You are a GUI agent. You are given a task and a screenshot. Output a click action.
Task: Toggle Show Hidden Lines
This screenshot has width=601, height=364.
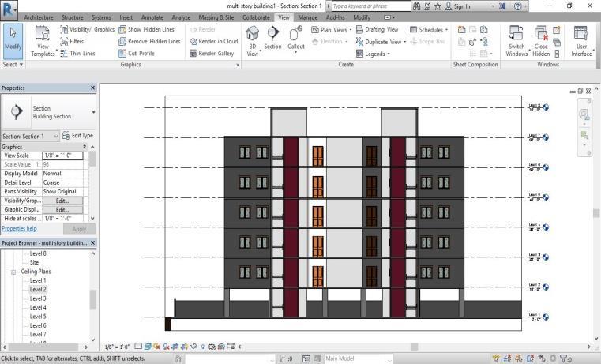pyautogui.click(x=146, y=29)
